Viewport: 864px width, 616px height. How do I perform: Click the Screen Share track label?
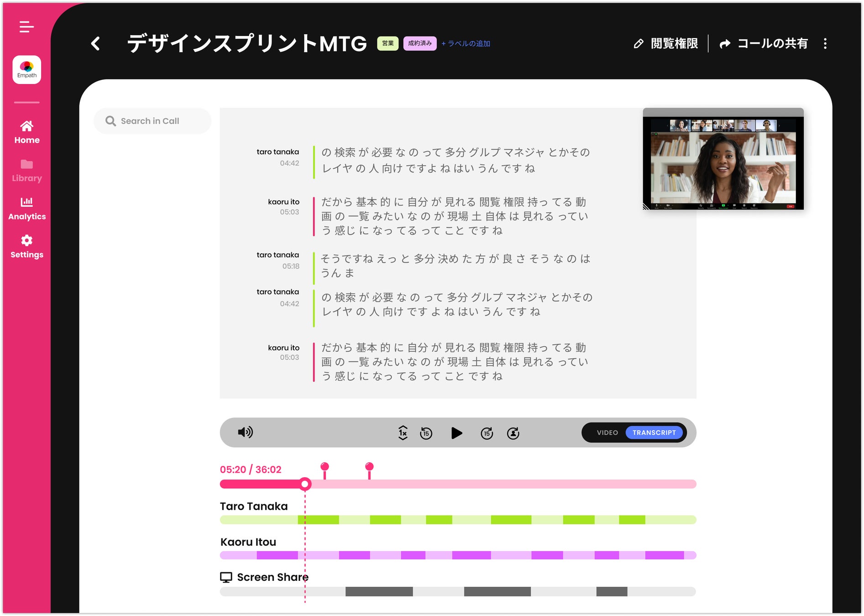coord(273,577)
